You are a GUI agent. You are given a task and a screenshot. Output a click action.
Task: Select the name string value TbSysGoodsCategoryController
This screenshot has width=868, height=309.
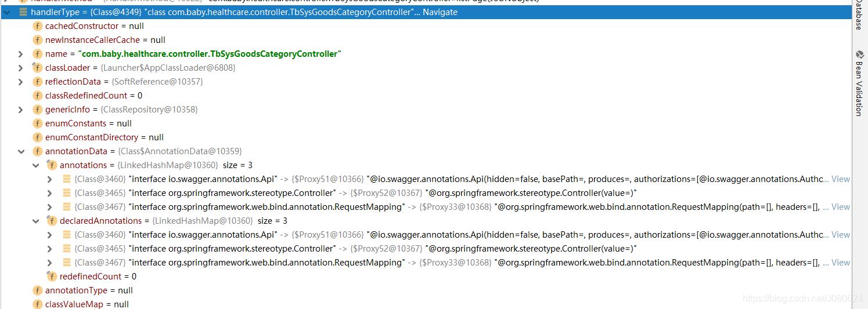click(x=210, y=54)
